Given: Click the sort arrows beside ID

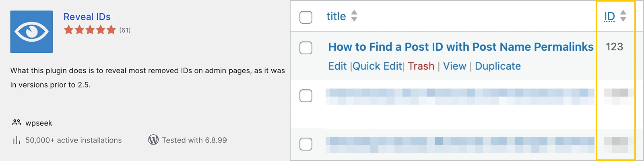Looking at the screenshot, I should [x=623, y=16].
